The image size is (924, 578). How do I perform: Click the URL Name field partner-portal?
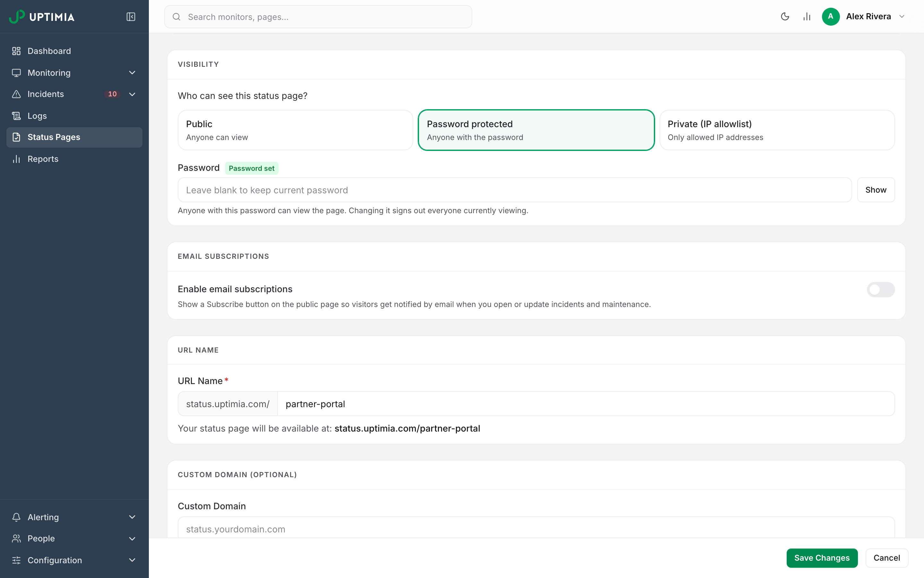coord(586,404)
